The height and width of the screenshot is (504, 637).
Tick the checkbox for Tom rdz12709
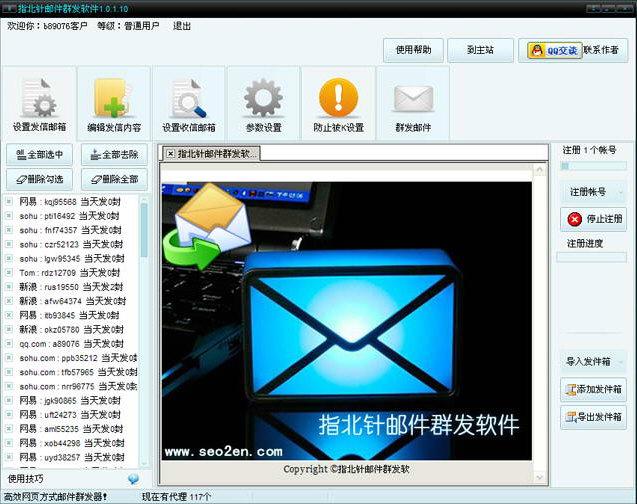tap(9, 272)
